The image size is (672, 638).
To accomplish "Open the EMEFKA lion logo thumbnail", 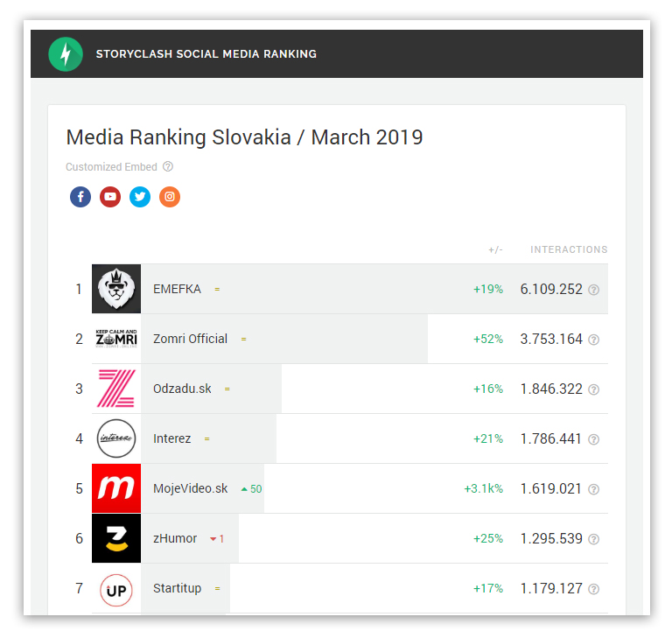I will click(x=116, y=289).
